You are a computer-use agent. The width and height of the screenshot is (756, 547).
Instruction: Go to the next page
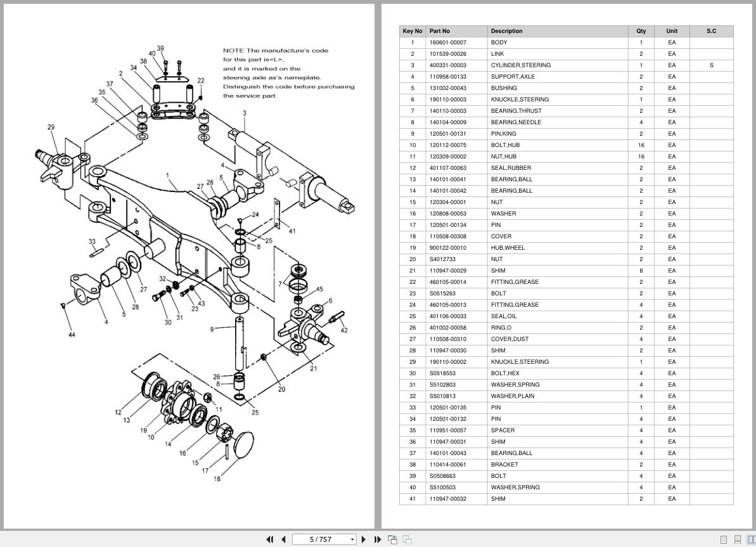tap(364, 539)
